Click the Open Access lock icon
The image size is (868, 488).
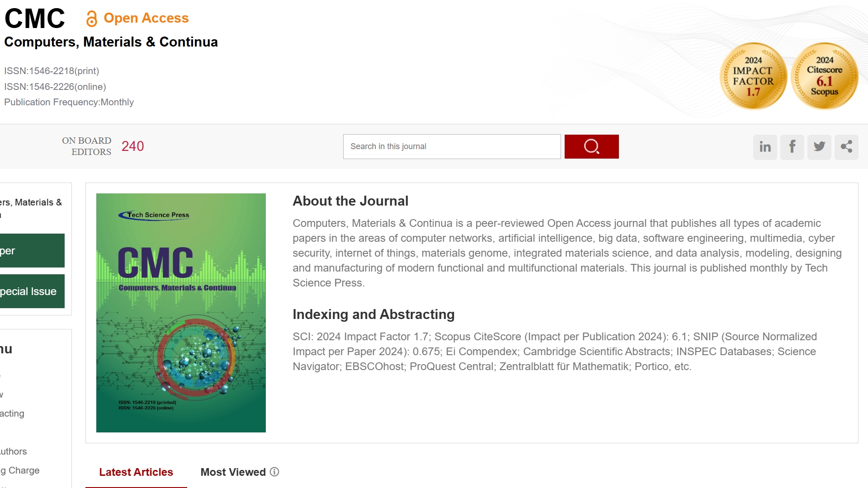(x=92, y=19)
